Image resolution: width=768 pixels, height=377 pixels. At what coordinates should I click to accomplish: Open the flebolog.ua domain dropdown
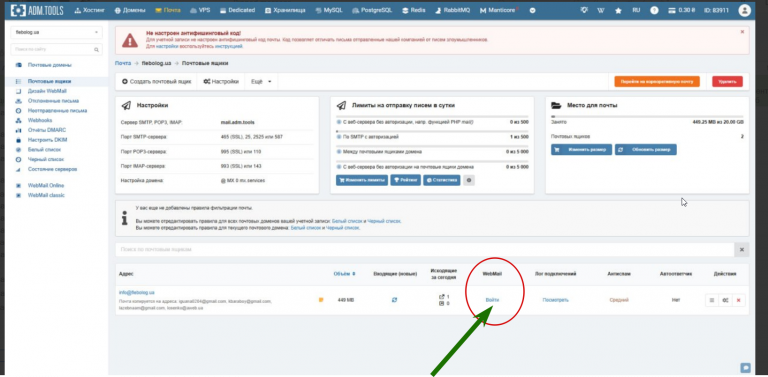coord(56,32)
